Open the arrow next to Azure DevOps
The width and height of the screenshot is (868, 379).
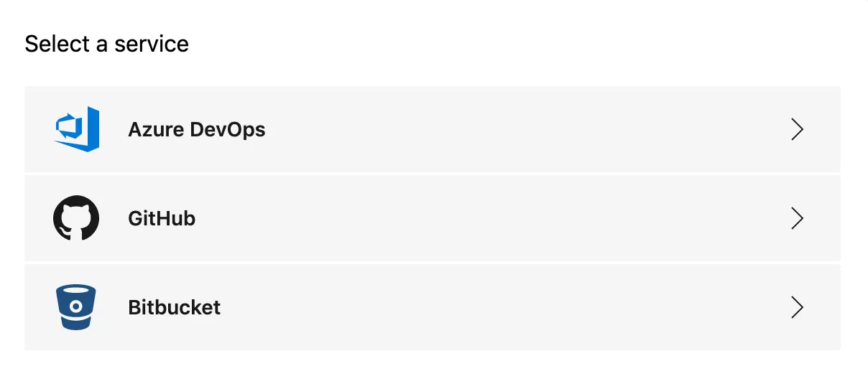point(796,129)
